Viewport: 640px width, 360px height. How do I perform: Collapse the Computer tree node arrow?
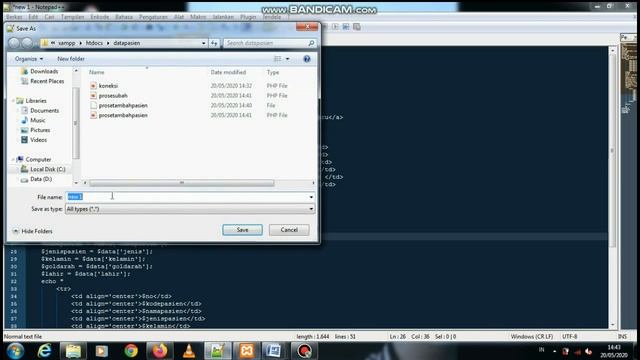13,159
